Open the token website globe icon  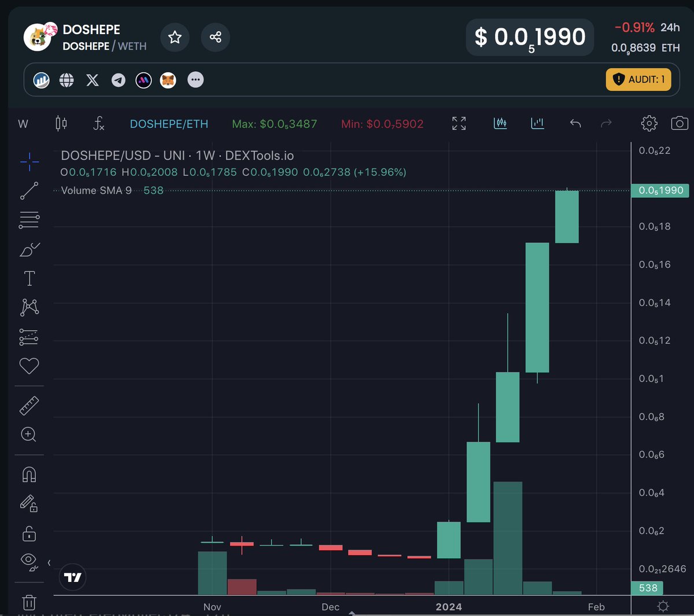click(67, 80)
